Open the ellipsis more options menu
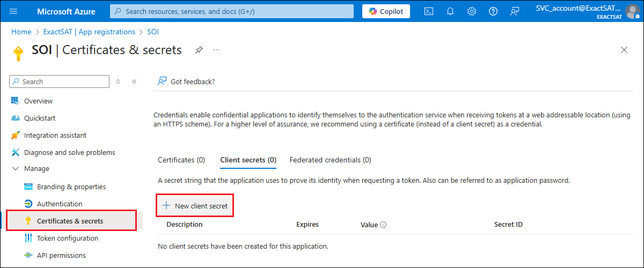 pyautogui.click(x=216, y=50)
